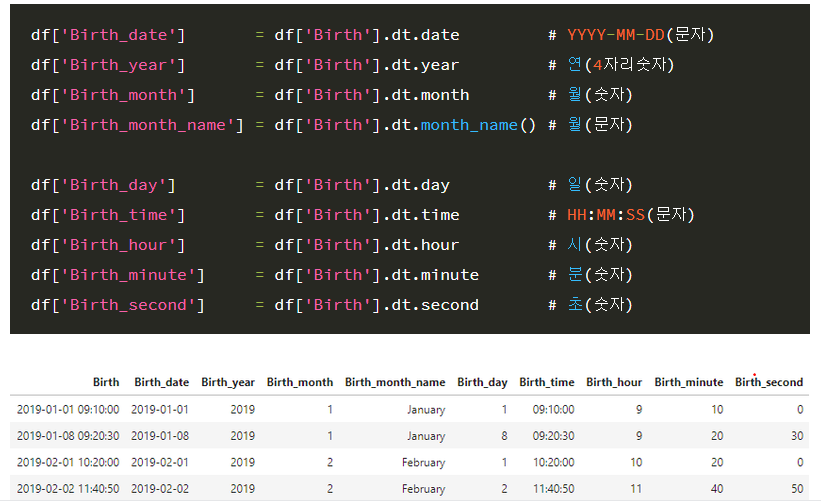Select the cell '2019-01-08 09:20:30'

(68, 436)
